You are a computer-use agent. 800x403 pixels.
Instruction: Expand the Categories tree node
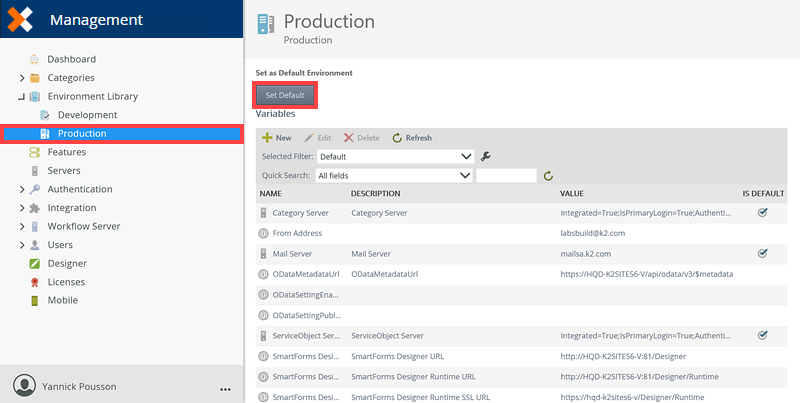[22, 78]
